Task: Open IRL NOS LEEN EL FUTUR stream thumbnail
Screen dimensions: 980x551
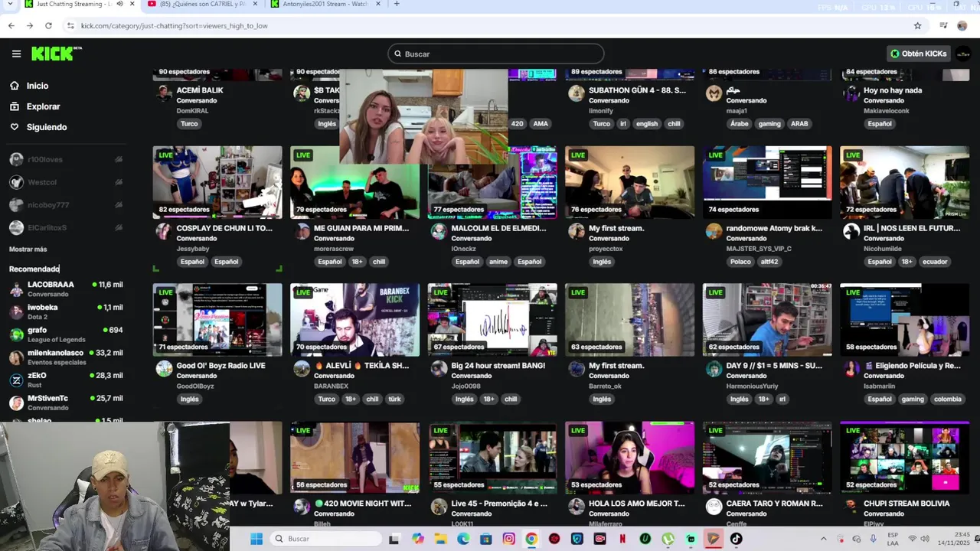Action: click(904, 182)
